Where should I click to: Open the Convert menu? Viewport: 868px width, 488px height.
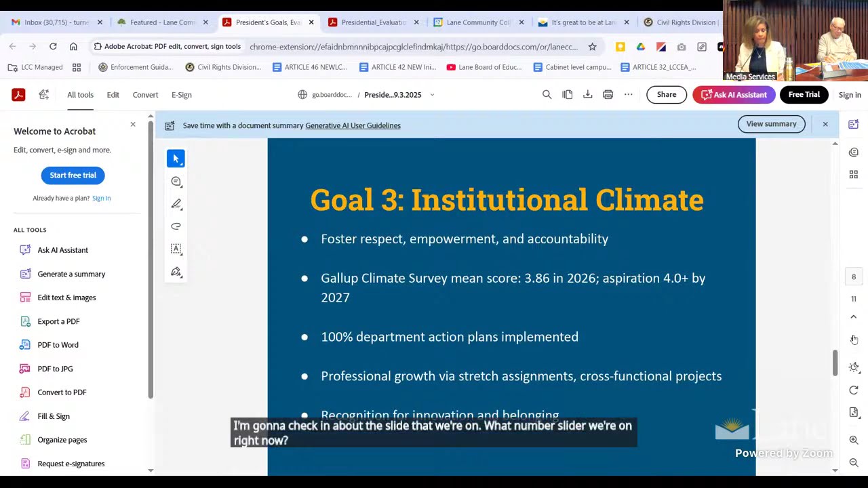click(145, 95)
